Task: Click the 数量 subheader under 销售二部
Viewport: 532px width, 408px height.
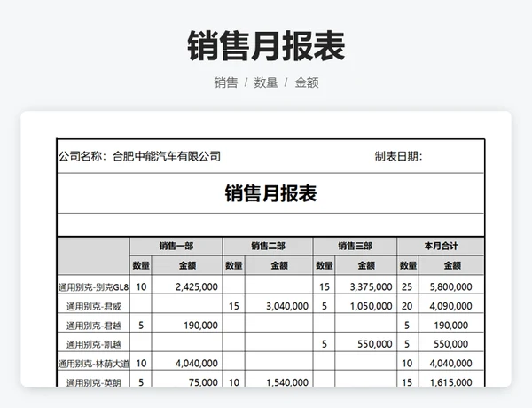Action: [234, 265]
